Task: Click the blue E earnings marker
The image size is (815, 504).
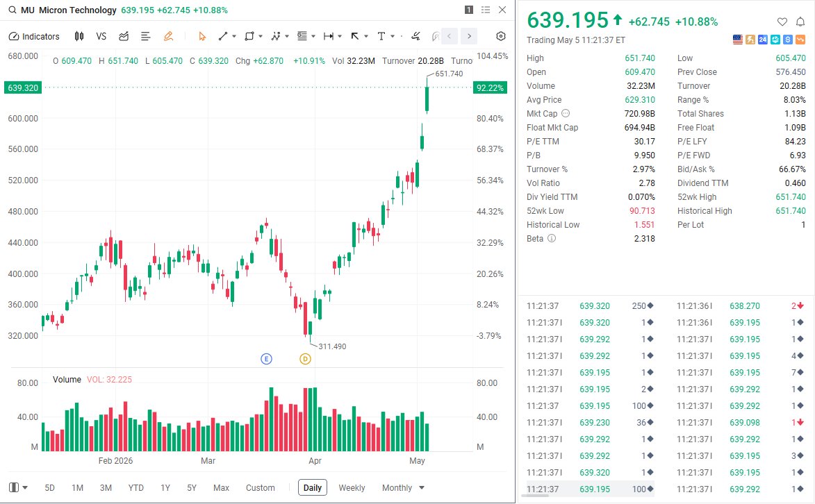Action: [266, 359]
